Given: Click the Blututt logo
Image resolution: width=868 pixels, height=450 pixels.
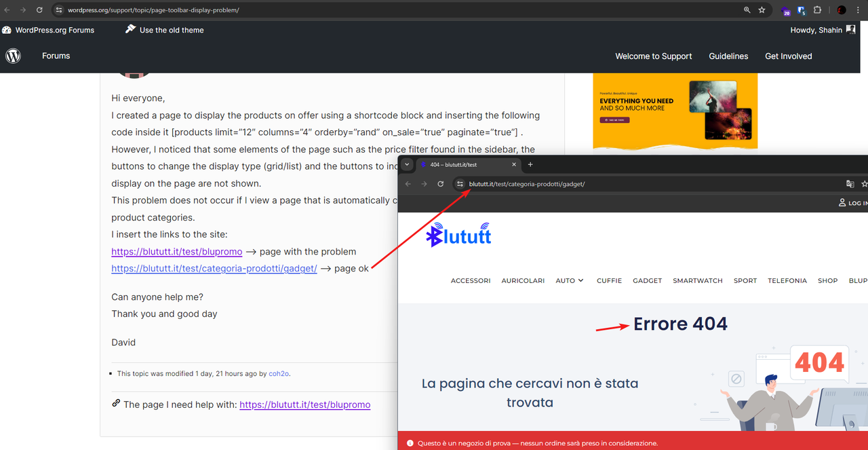Looking at the screenshot, I should pos(458,234).
